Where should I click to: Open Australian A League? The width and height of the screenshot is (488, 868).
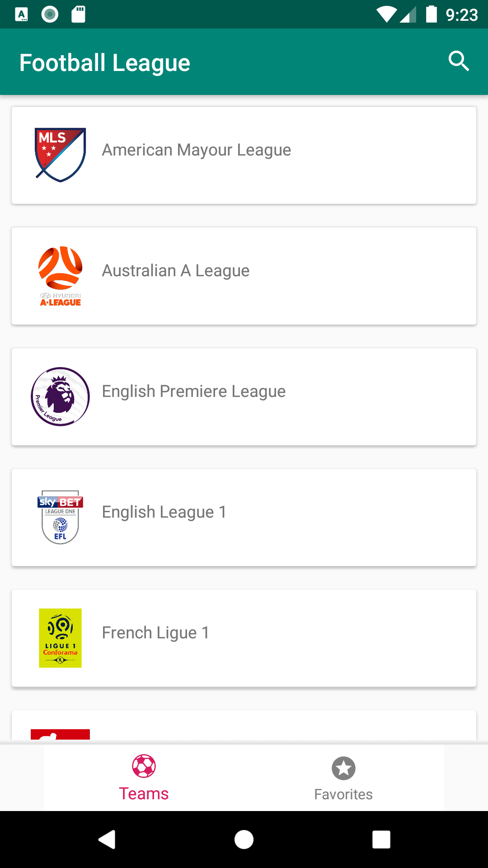176,271
